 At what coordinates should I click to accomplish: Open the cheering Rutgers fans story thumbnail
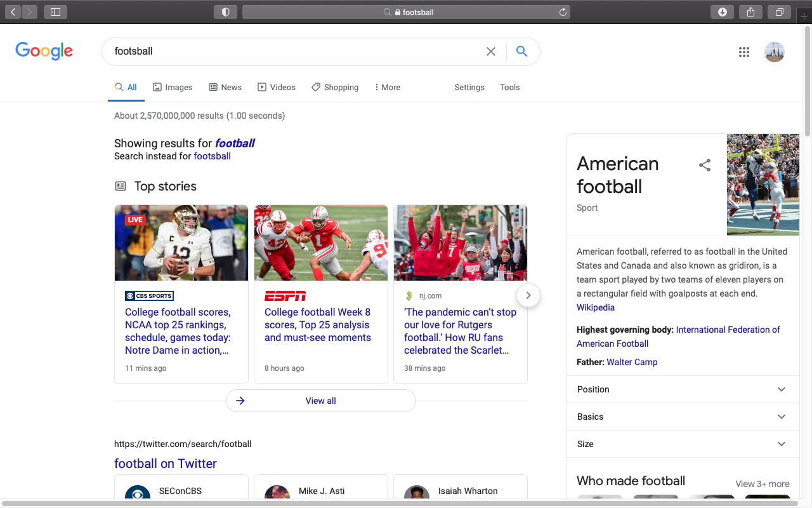(x=461, y=243)
